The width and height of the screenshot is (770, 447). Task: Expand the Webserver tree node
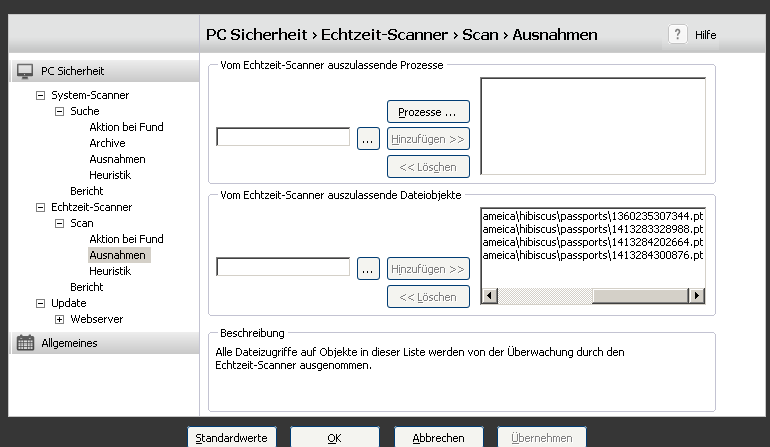click(59, 319)
